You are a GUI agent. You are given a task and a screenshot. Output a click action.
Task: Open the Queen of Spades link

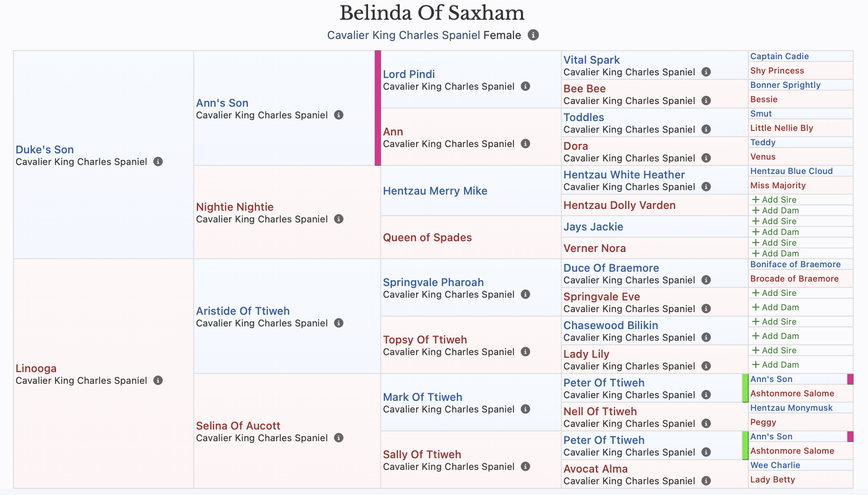click(x=427, y=237)
